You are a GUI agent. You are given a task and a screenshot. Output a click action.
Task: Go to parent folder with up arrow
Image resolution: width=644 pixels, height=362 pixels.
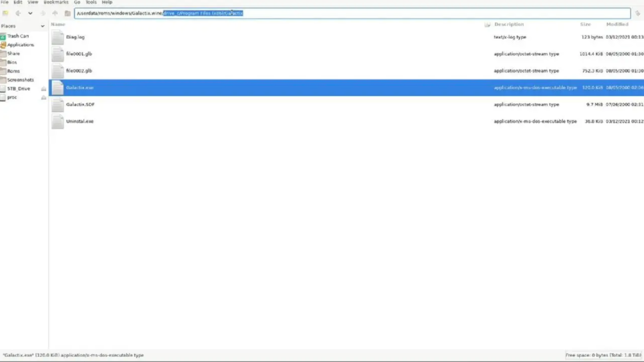click(x=55, y=13)
